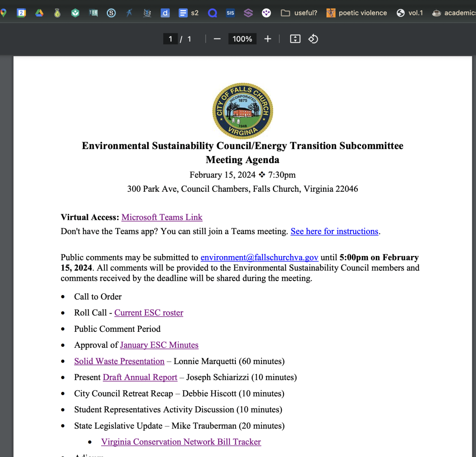This screenshot has width=476, height=457.
Task: Open the Draft Annual Report link
Action: coord(140,377)
